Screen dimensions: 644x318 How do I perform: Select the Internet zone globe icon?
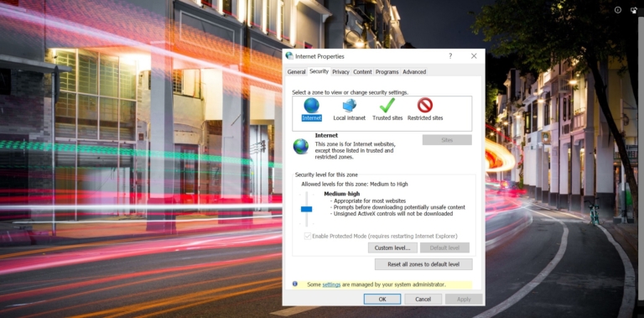311,106
